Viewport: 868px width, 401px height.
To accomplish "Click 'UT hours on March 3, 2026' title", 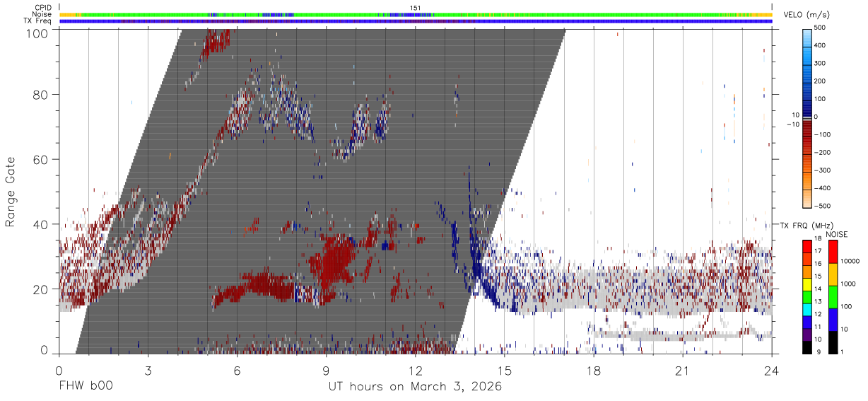I will [x=415, y=387].
